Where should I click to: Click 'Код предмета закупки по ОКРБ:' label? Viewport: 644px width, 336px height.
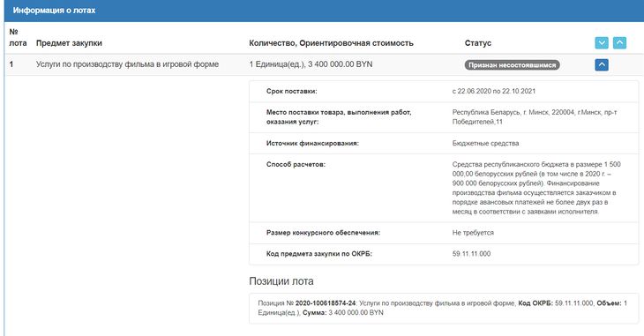coord(319,254)
